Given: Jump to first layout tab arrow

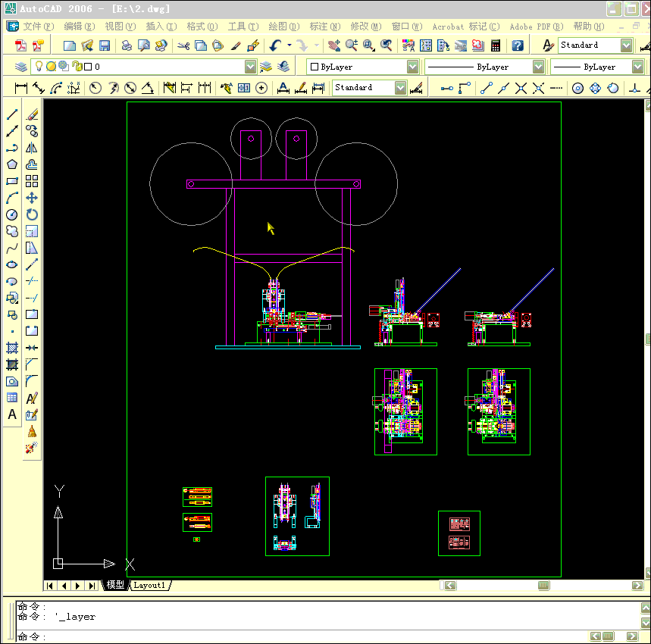Looking at the screenshot, I should (50, 586).
